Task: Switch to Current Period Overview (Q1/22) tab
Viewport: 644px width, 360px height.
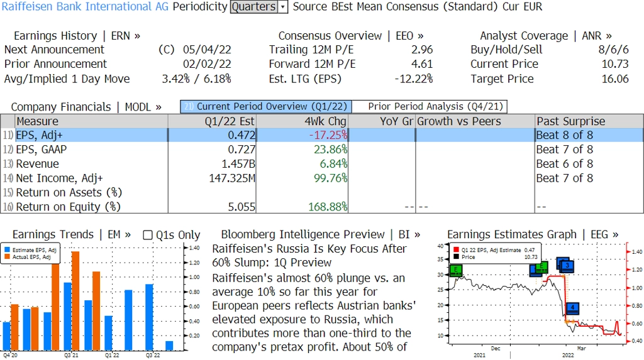Action: 266,107
